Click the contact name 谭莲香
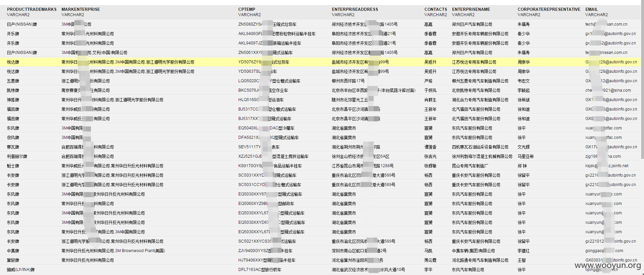Screen dimensions: 644x275 (x=430, y=147)
